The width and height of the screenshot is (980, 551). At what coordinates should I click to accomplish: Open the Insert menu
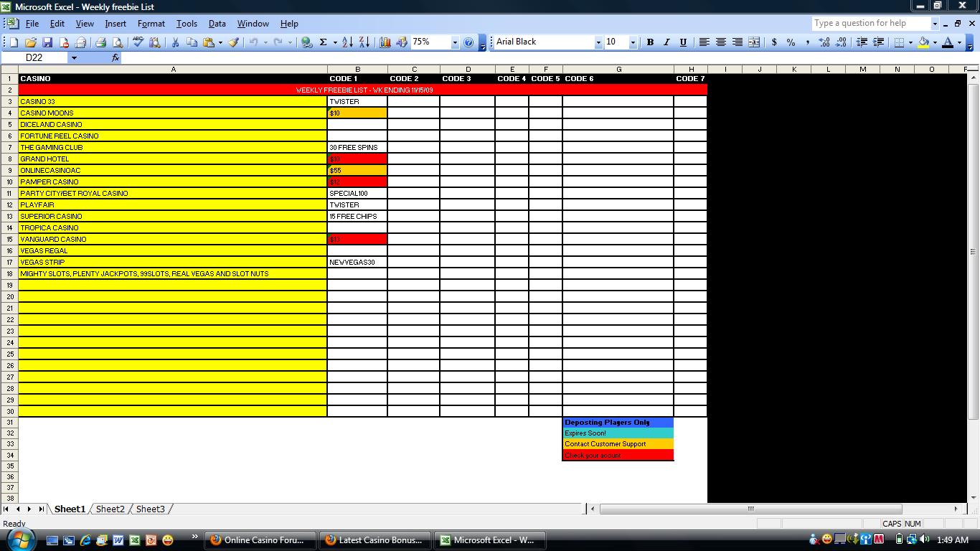click(116, 24)
